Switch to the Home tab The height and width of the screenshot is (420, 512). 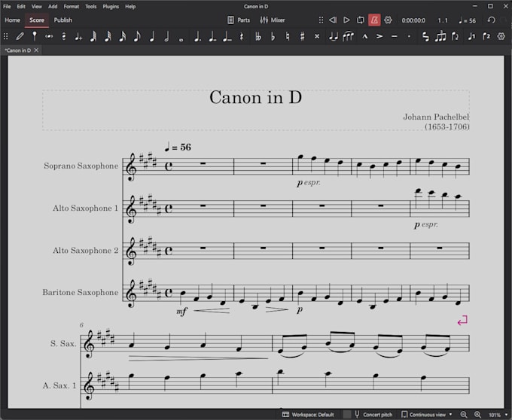click(x=12, y=20)
